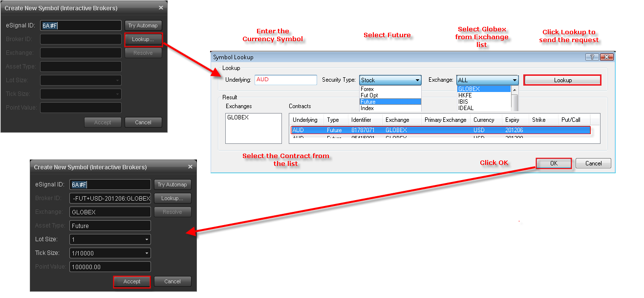The width and height of the screenshot is (644, 298).
Task: Click the help icon in Symbol Lookup title bar
Action: [591, 57]
